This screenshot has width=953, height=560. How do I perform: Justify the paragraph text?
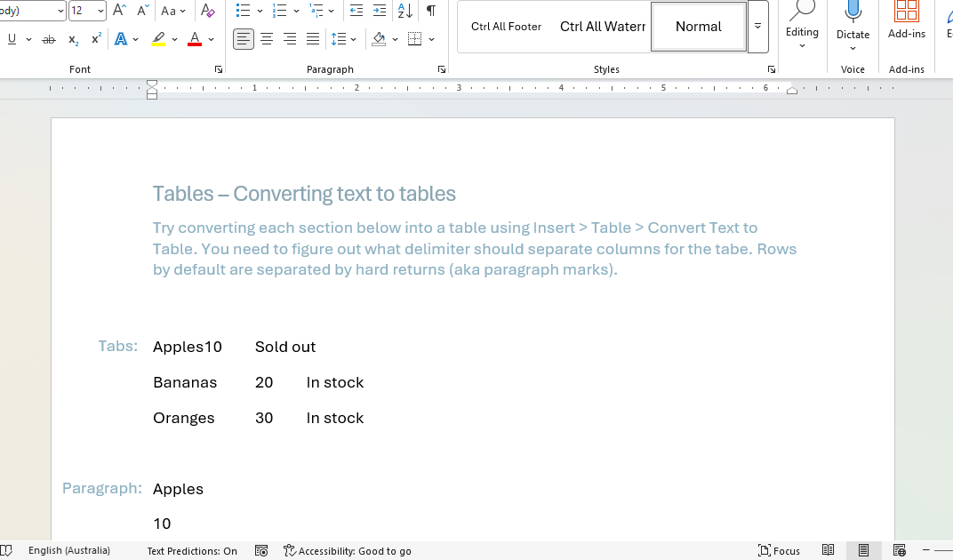313,39
